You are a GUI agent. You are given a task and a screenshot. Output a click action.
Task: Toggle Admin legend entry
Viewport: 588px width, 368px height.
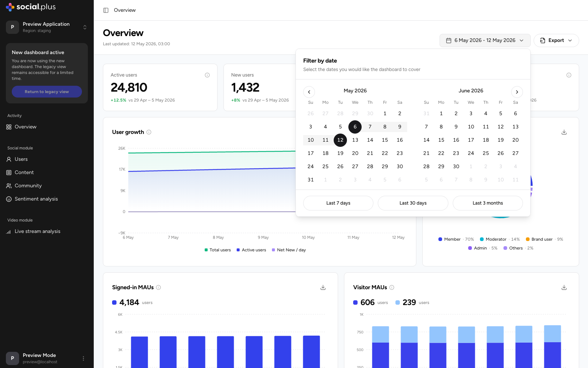(483, 248)
